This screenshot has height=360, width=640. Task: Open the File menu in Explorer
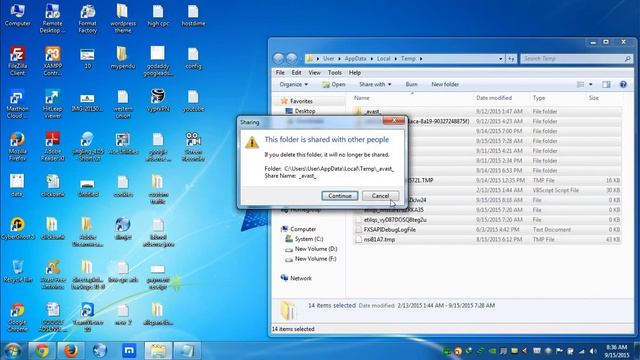280,73
